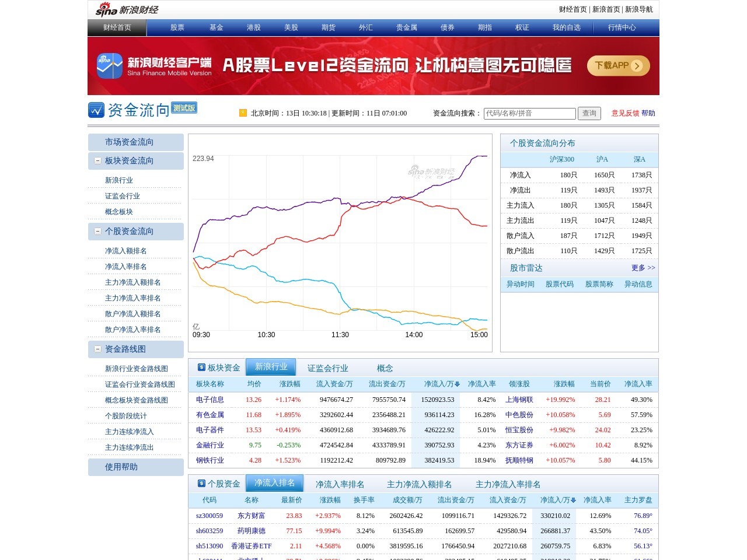Open 新浪行业 in the sidebar
747x560 pixels.
click(119, 180)
